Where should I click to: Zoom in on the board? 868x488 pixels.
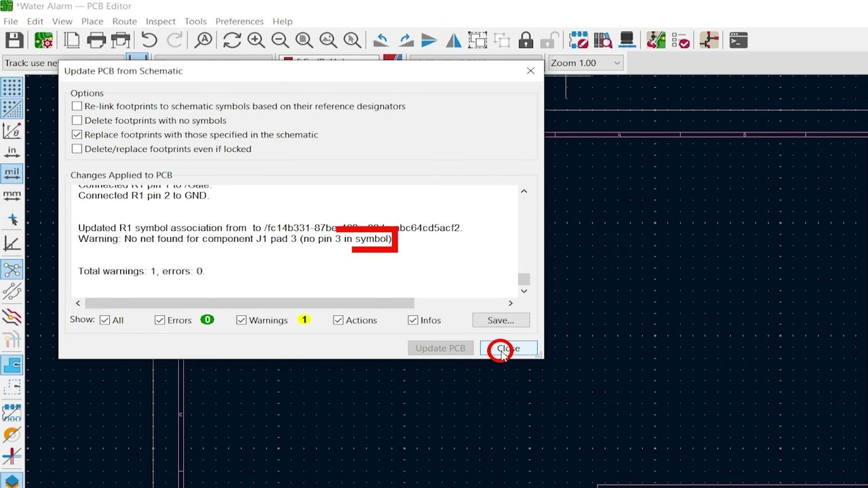coord(256,41)
